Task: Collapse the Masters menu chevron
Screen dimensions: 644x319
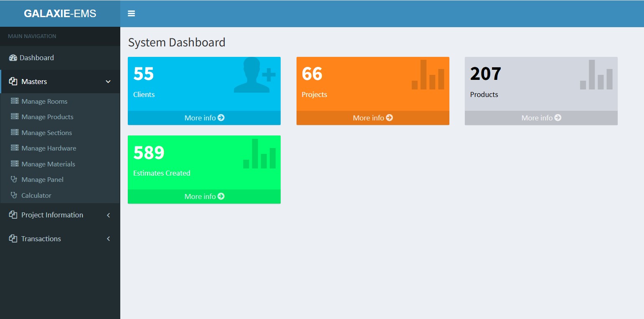Action: click(108, 82)
